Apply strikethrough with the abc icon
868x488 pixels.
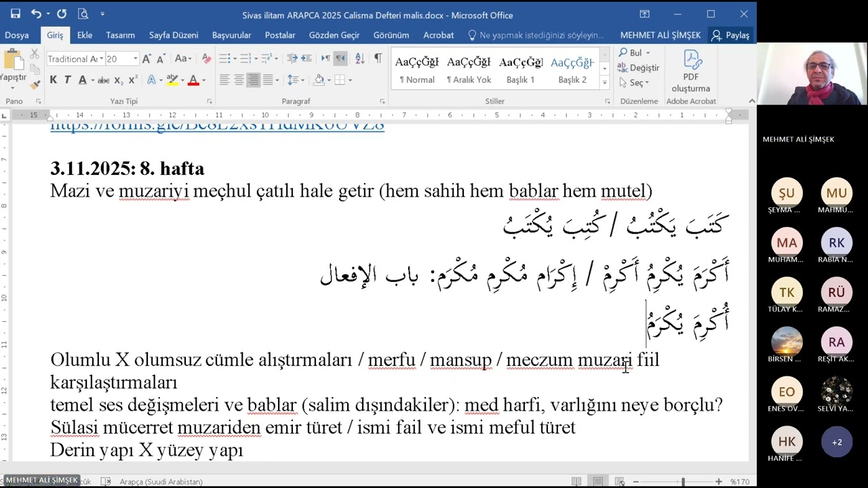coord(103,80)
